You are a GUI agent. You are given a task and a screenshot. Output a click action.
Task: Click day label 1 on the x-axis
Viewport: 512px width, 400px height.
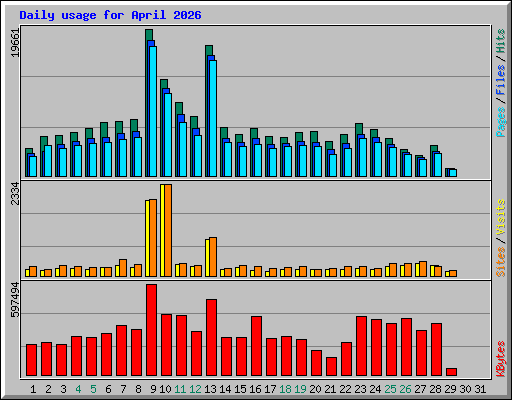coord(33,389)
